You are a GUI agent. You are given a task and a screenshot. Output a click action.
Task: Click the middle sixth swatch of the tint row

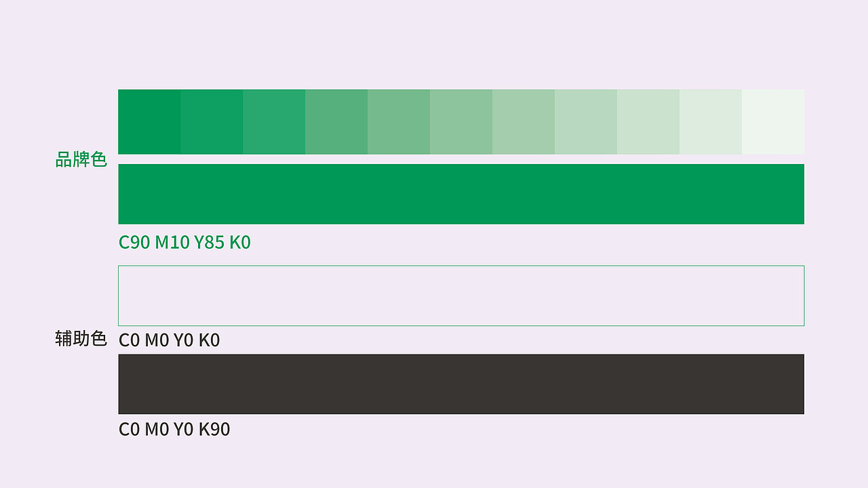pos(461,122)
